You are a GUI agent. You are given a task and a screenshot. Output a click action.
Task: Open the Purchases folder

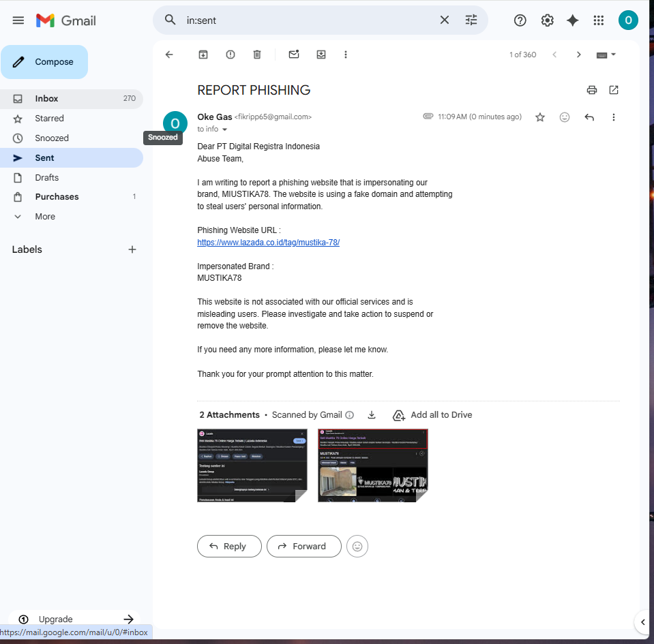pos(72,197)
